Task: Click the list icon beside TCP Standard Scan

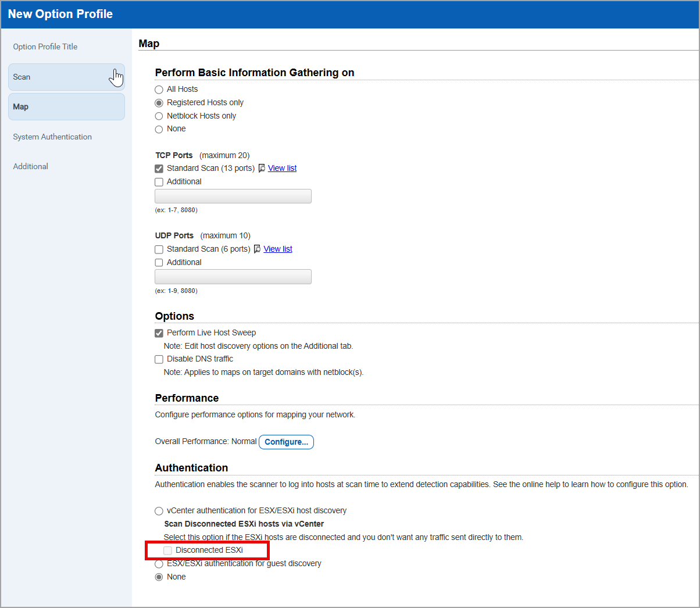Action: pos(261,168)
